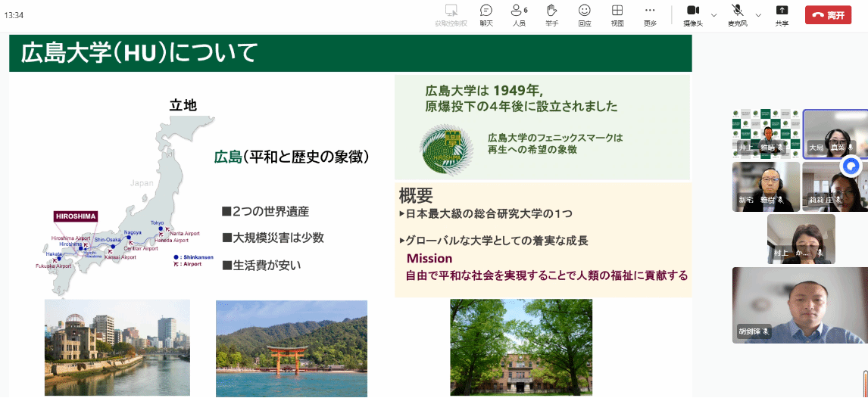The height and width of the screenshot is (398, 868).
Task: Select the 井上 participant video tile
Action: [x=767, y=134]
